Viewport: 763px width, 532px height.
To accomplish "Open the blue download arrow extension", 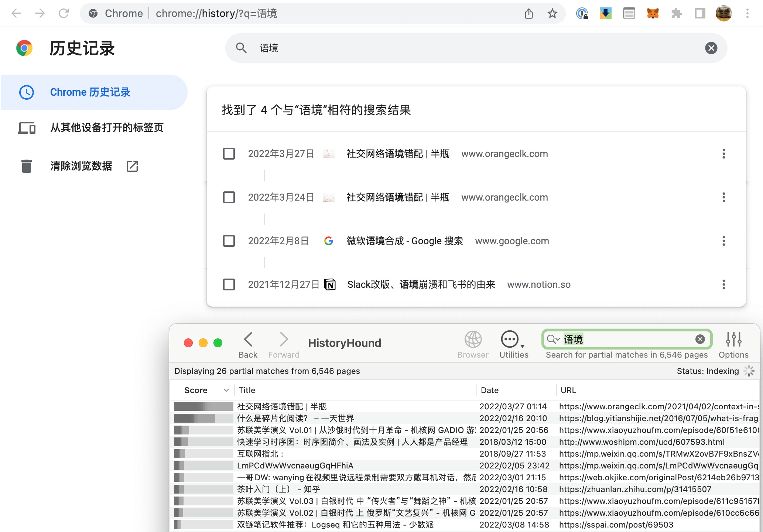I will click(x=606, y=14).
